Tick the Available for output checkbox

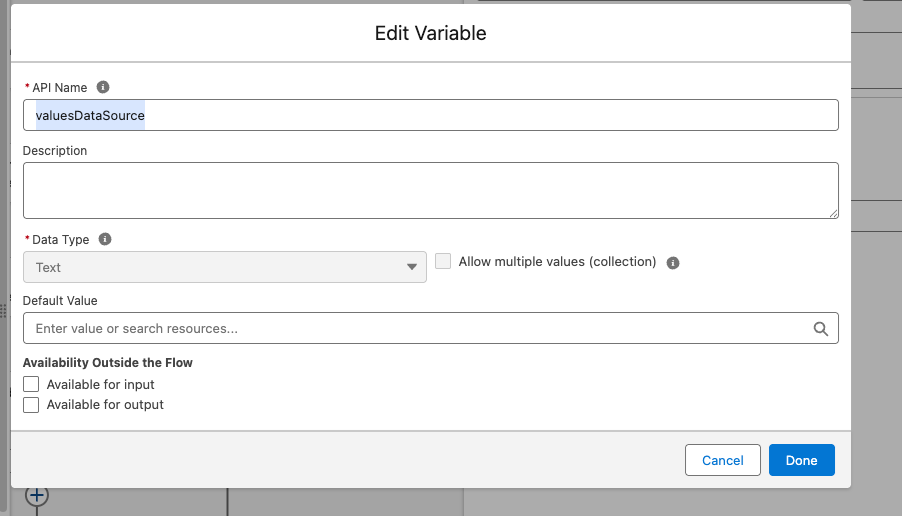31,405
